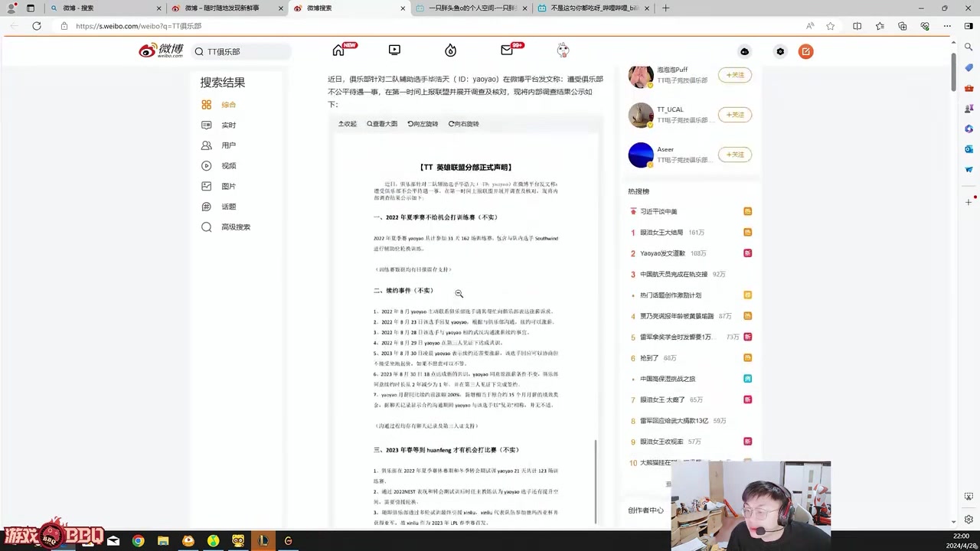Open Aseer profile avatar
Image resolution: width=980 pixels, height=551 pixels.
[x=641, y=155]
